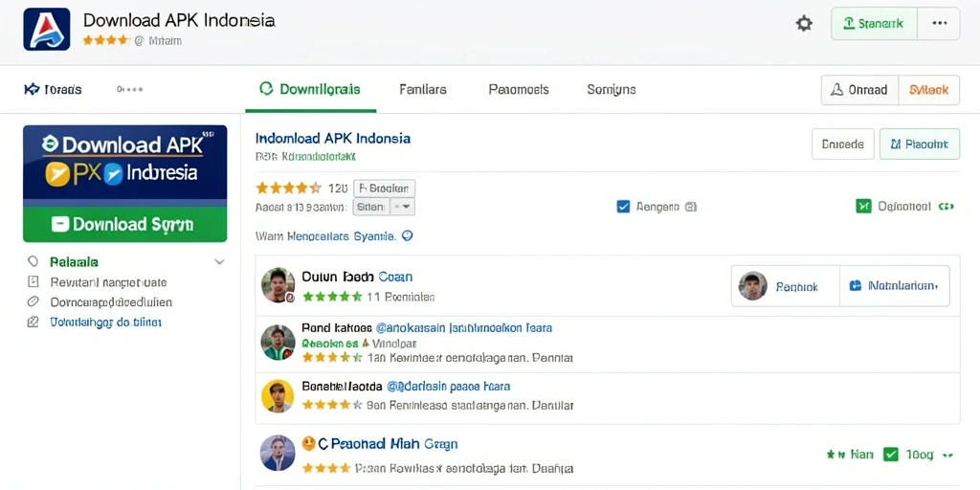Click the four-star rating beside 120
The image size is (980, 490).
tap(289, 189)
